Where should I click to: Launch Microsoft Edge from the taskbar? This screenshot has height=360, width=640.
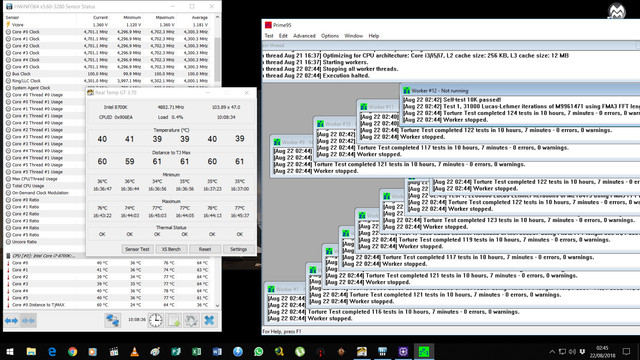pos(52,351)
